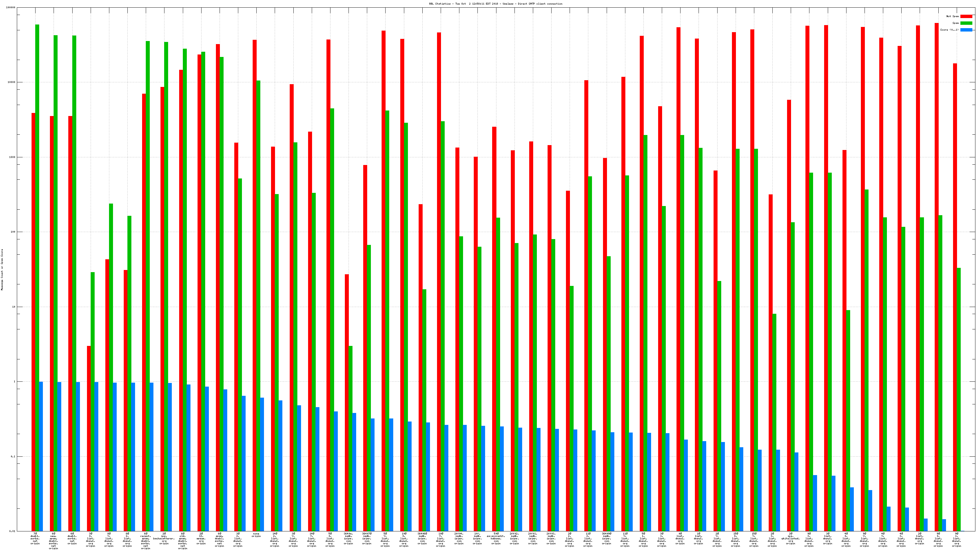The height and width of the screenshot is (551, 980).
Task: Click the RBL Statistics chart title
Action: tap(495, 4)
